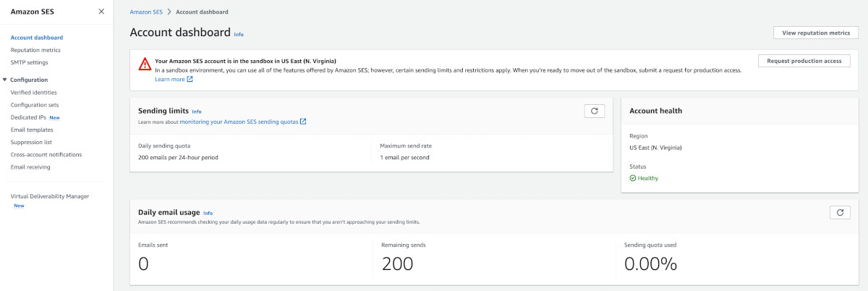Screen dimensions: 868x291
Task: Refresh the Daily email usage panel
Action: [x=840, y=212]
